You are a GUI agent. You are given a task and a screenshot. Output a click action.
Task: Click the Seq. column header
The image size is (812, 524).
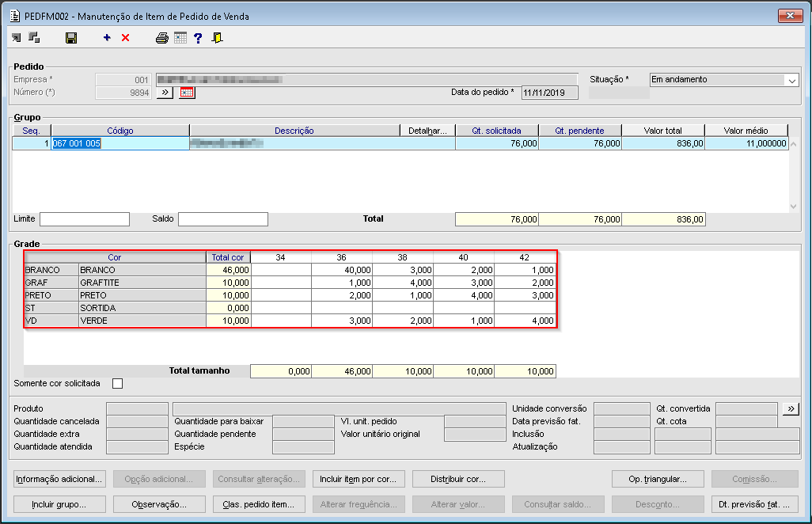[x=31, y=131]
